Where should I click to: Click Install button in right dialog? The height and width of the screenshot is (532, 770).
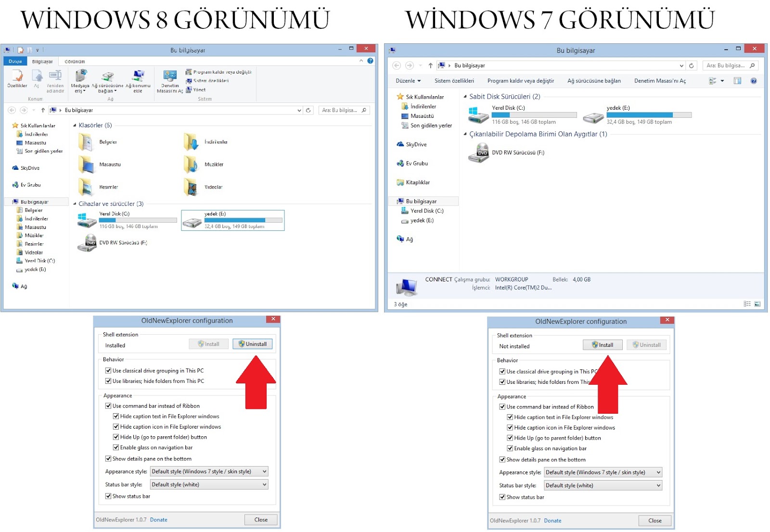coord(603,345)
